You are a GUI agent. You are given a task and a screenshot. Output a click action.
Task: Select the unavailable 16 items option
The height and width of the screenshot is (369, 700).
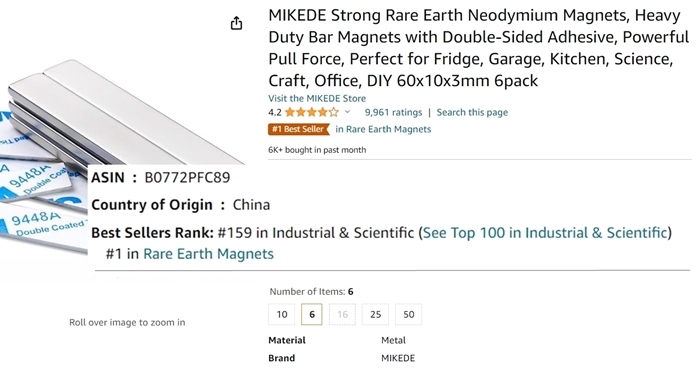tap(342, 314)
